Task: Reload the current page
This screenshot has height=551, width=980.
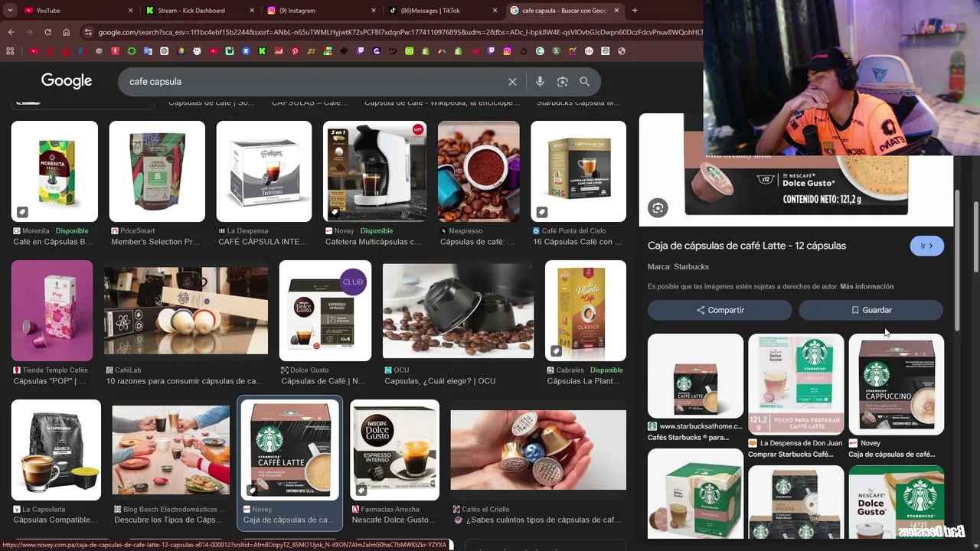Action: [47, 32]
